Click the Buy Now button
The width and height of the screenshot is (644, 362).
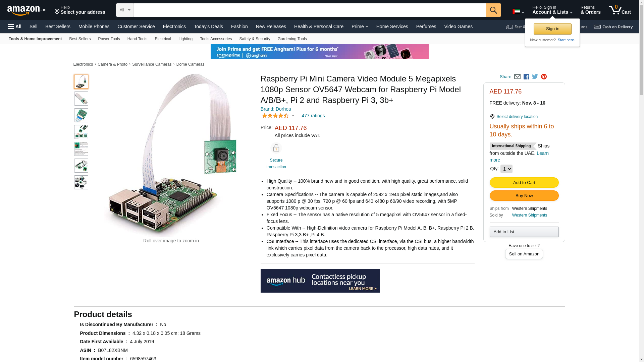(x=524, y=196)
